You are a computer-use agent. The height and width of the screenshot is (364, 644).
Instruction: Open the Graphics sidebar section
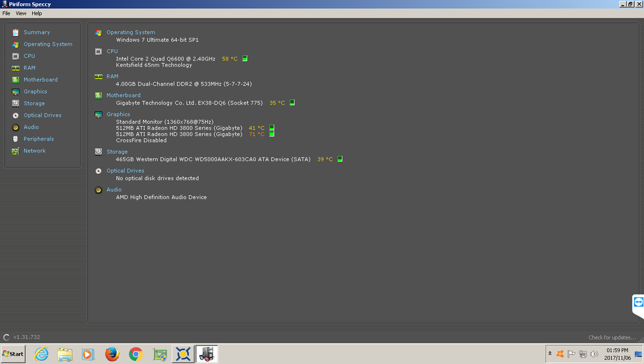point(35,91)
